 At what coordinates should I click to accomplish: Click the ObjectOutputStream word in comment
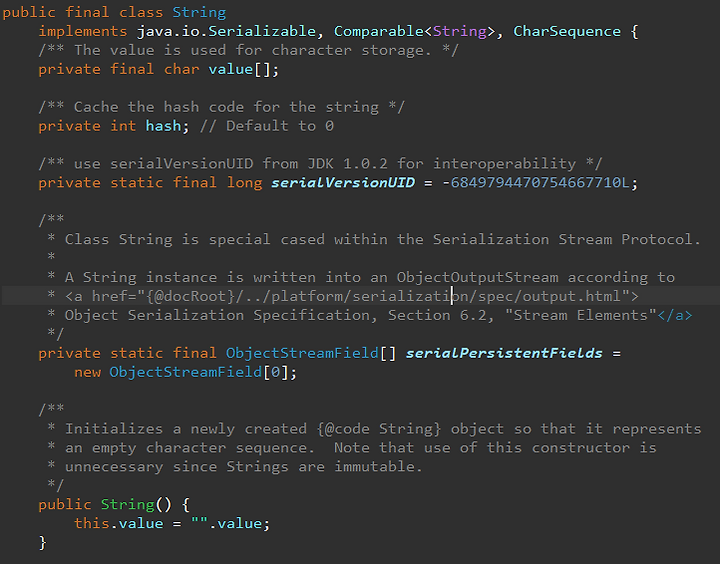[x=478, y=277]
